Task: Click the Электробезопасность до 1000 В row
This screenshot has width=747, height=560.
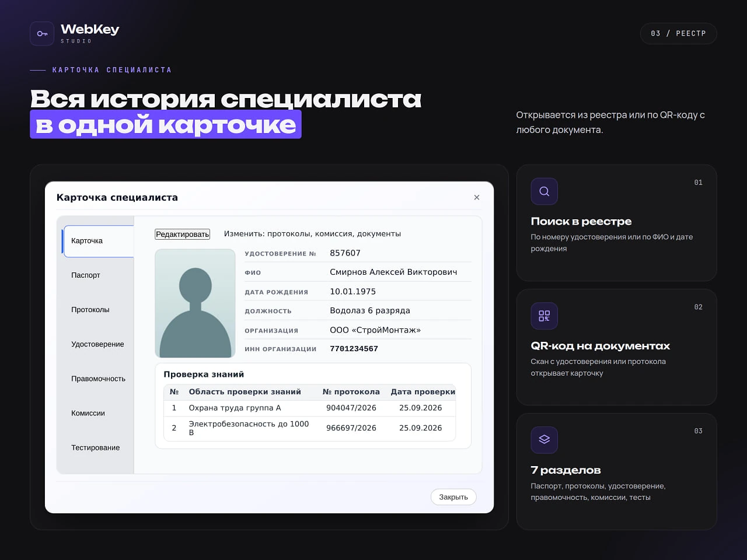Action: click(309, 428)
